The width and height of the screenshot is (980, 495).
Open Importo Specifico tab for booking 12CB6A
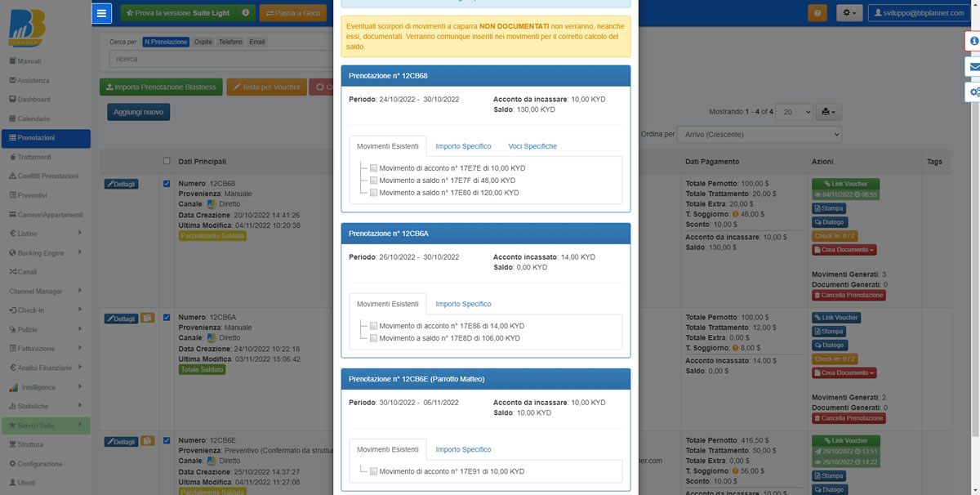pos(463,304)
